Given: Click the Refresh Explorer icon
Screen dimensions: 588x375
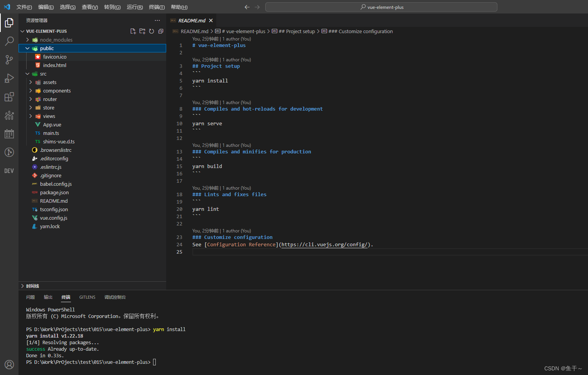Looking at the screenshot, I should tap(152, 31).
